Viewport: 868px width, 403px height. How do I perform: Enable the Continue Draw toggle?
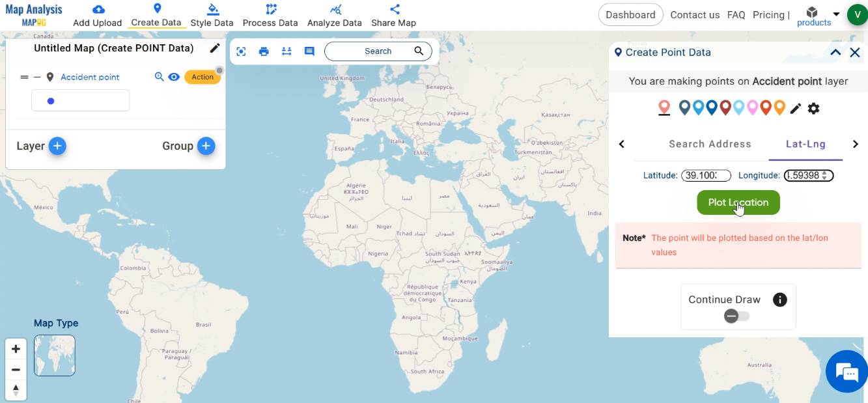736,316
